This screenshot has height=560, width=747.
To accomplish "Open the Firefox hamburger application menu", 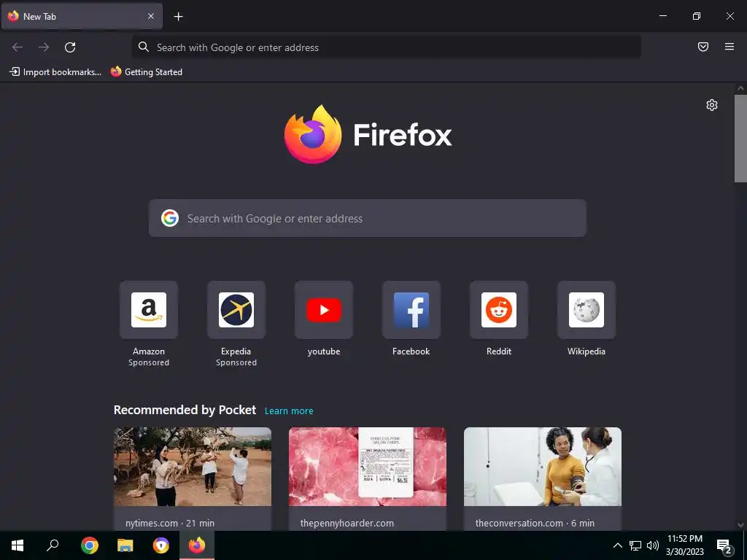I will coord(729,47).
